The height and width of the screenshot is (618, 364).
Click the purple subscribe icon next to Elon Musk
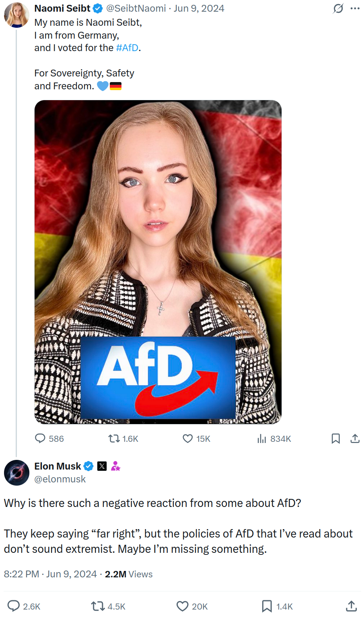click(x=116, y=466)
